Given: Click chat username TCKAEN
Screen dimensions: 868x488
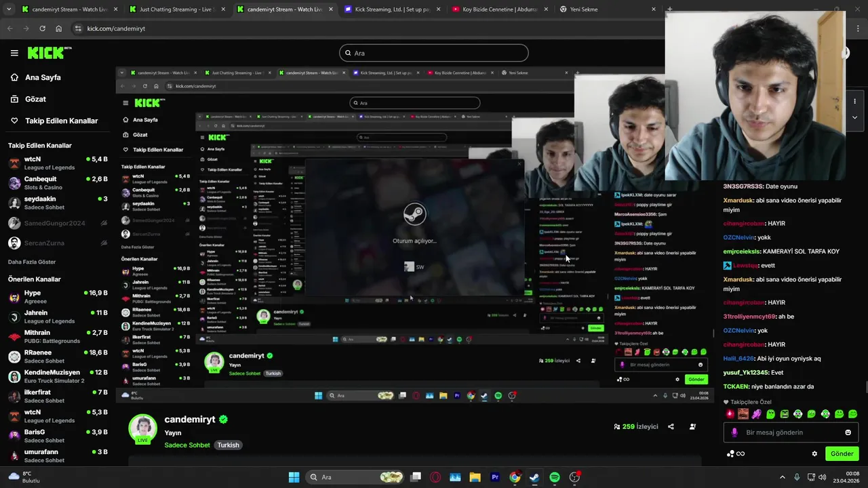Looking at the screenshot, I should click(736, 387).
